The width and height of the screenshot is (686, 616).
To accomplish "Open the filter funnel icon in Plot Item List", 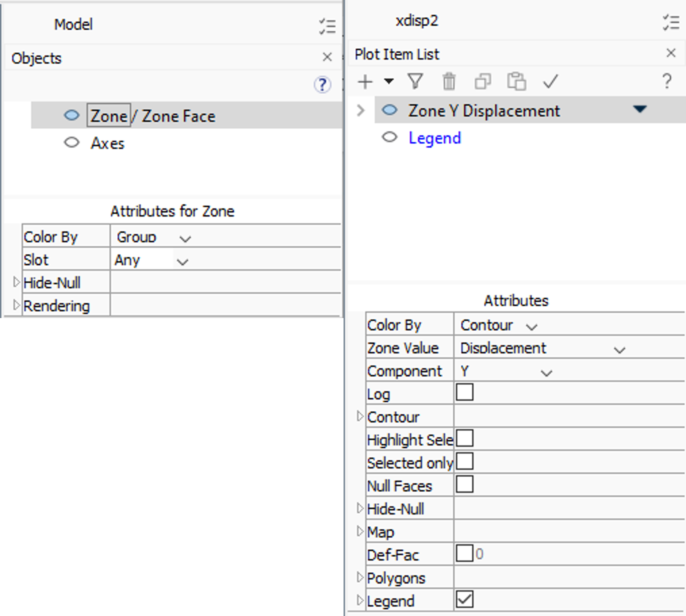I will click(415, 82).
